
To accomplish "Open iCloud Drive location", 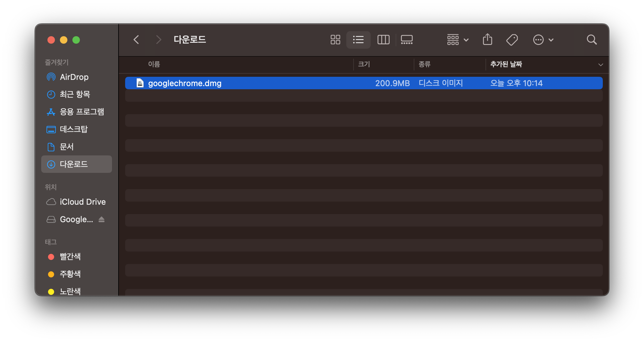I will point(82,202).
